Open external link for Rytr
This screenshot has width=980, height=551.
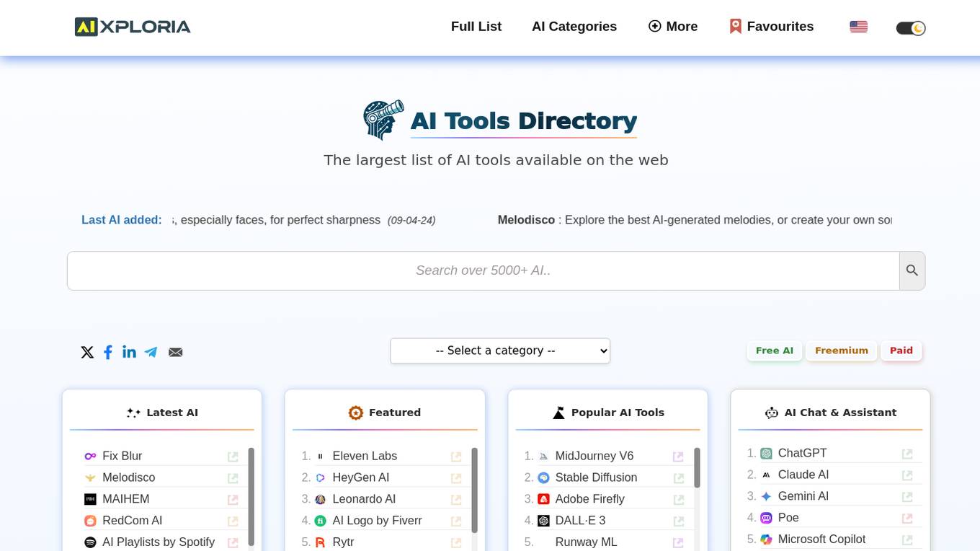(456, 542)
